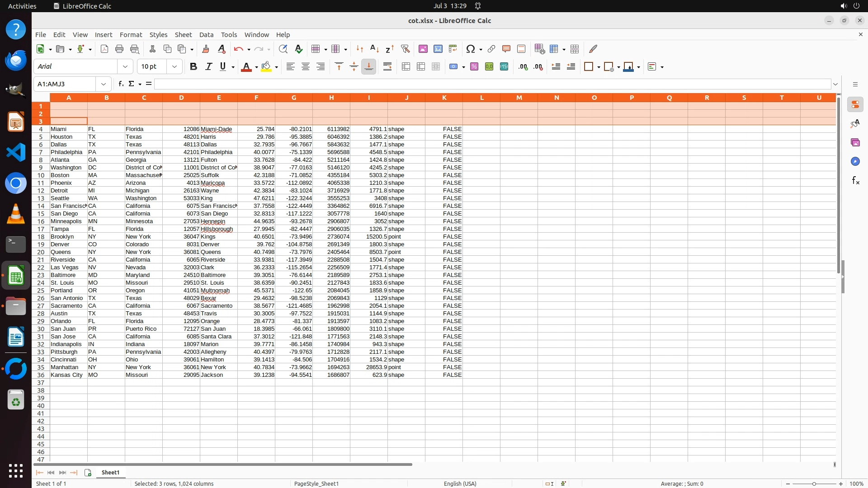This screenshot has width=868, height=488.
Task: Click the AutoFilter icon
Action: coord(405,49)
